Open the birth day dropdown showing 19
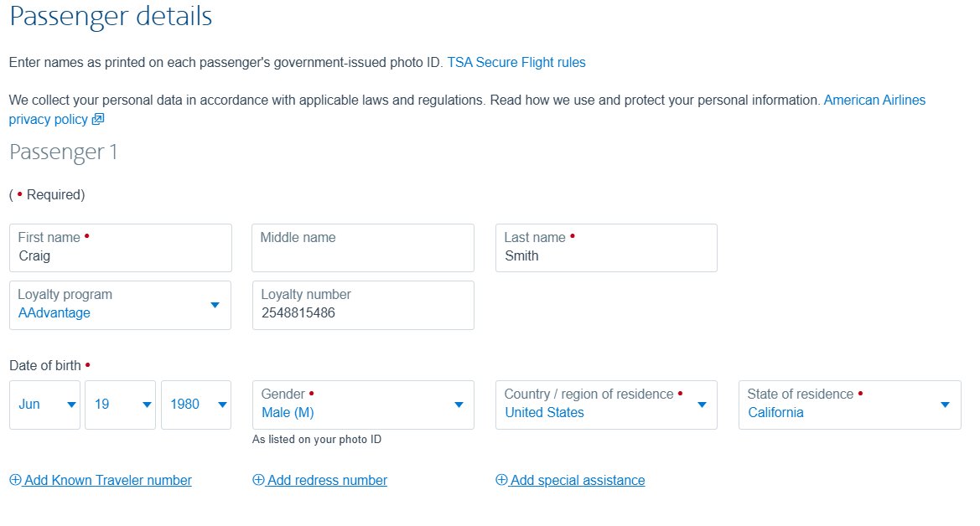Screen dimensions: 980x526 (x=120, y=405)
